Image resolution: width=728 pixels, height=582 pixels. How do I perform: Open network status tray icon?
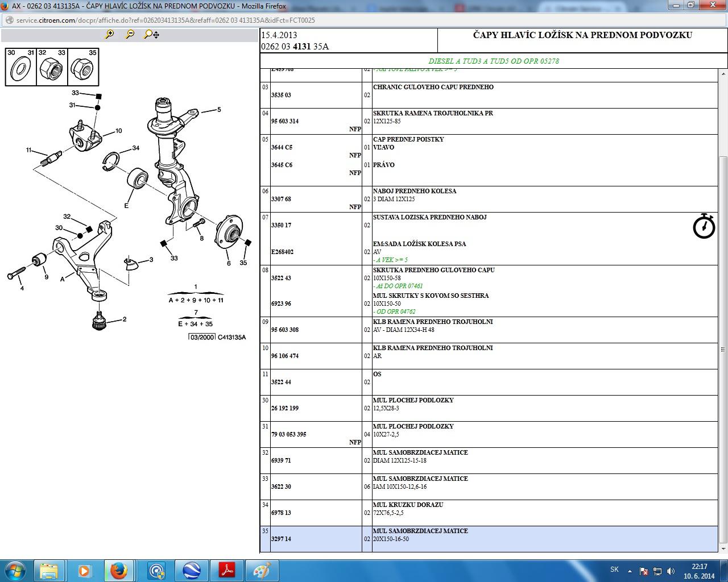657,571
